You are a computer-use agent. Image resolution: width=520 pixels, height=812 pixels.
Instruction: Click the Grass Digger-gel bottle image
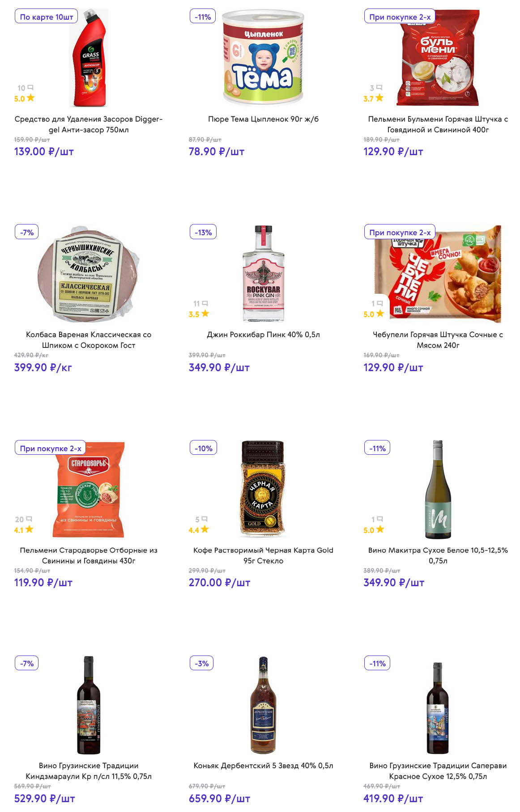tap(90, 58)
